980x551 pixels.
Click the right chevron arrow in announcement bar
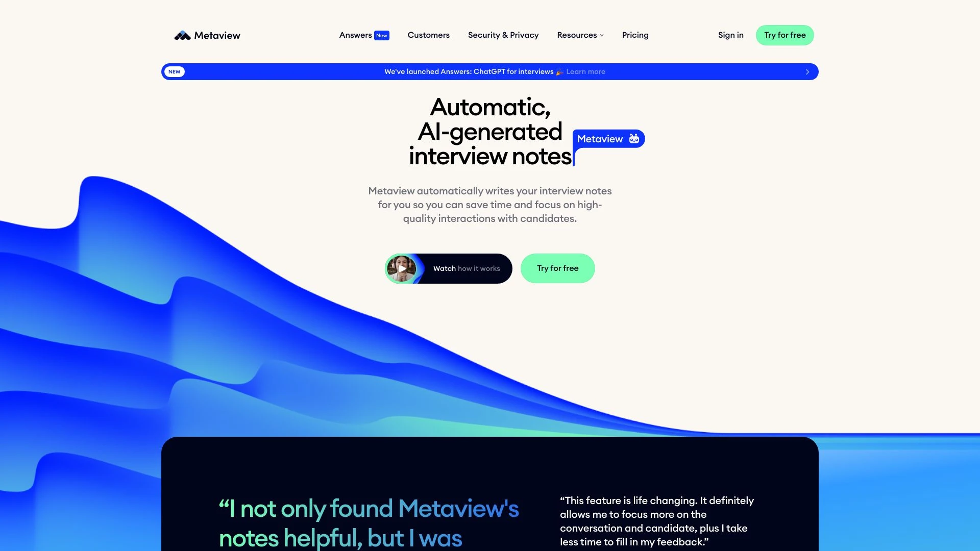806,72
